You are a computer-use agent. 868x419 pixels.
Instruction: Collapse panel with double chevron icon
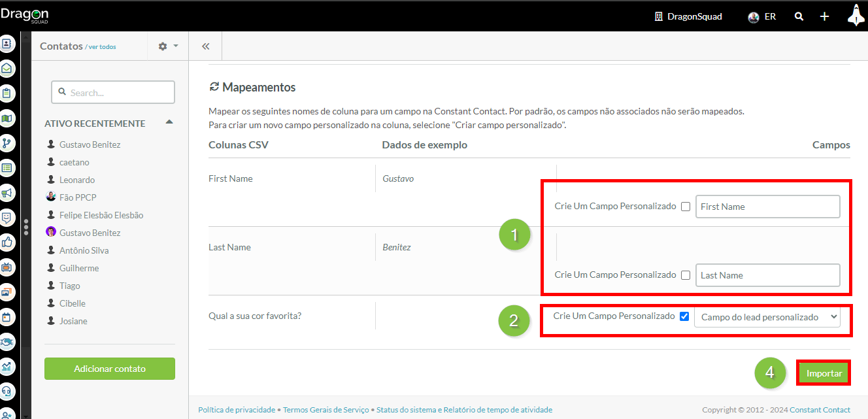(205, 46)
